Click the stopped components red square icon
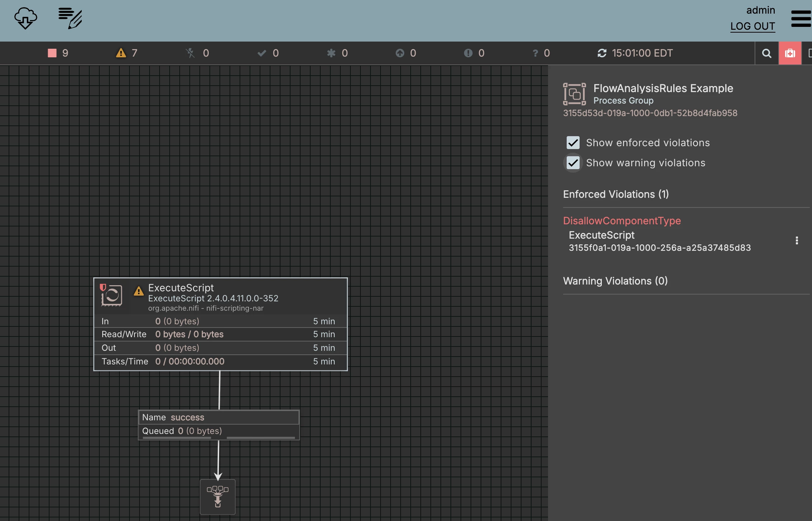Viewport: 812px width, 521px height. [x=52, y=53]
